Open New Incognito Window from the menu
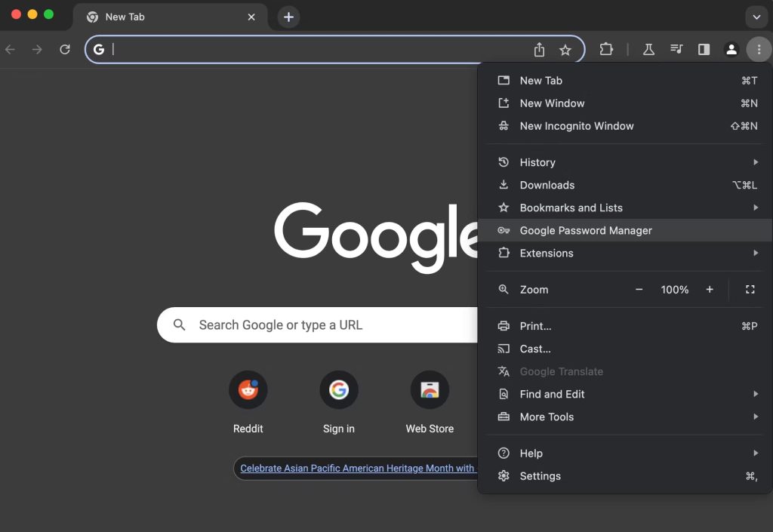773x532 pixels. (x=576, y=126)
